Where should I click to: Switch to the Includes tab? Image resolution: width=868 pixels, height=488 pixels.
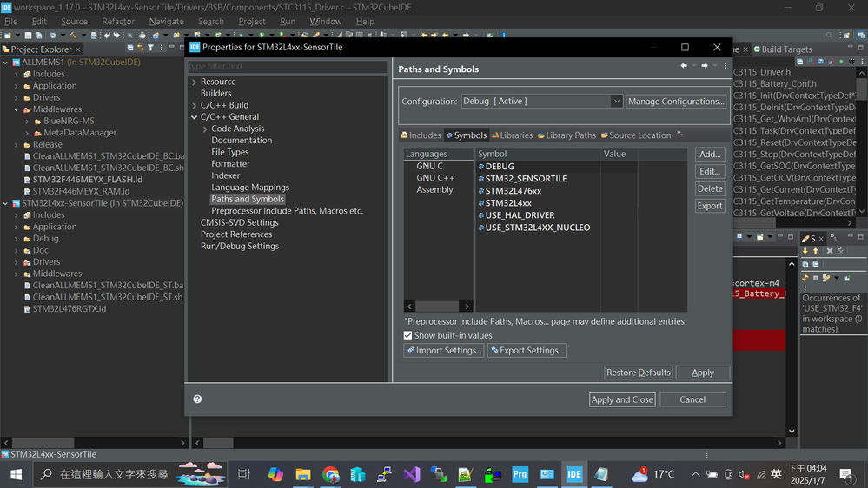421,135
